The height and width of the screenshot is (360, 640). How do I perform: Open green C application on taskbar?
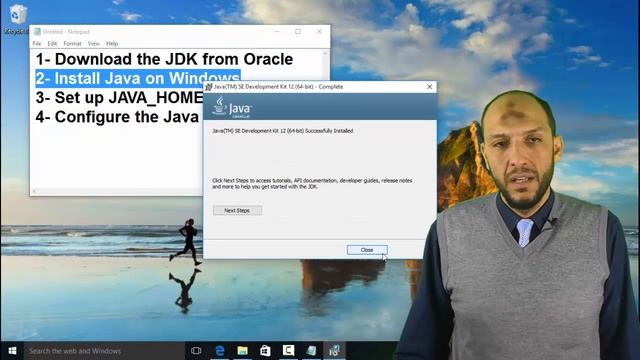(288, 350)
